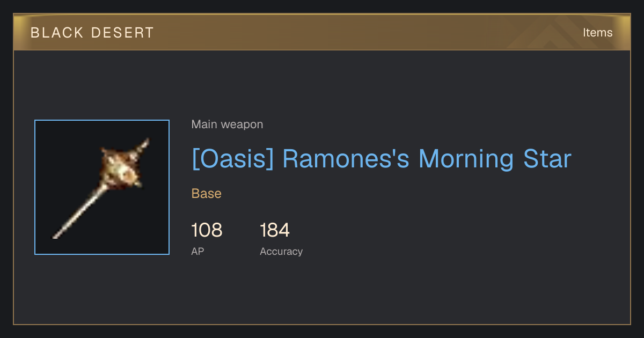Viewport: 644px width, 338px height.
Task: Click the AP stat label
Action: click(x=197, y=251)
